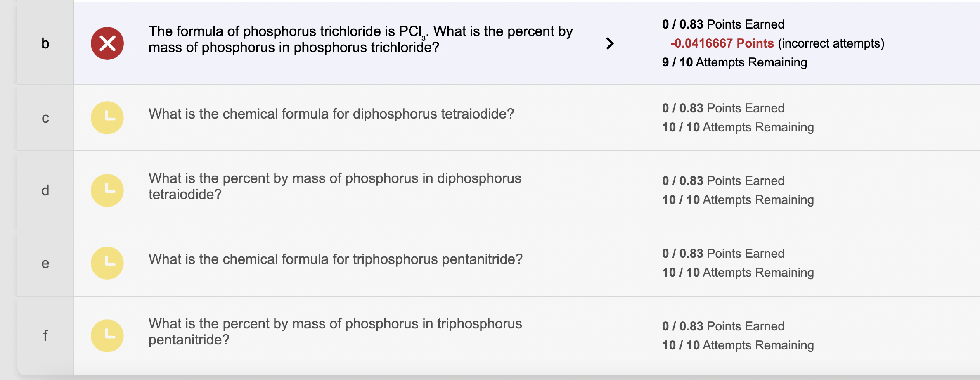Open the diphosphorus tetraiodide formula question
980x380 pixels.
[x=331, y=114]
